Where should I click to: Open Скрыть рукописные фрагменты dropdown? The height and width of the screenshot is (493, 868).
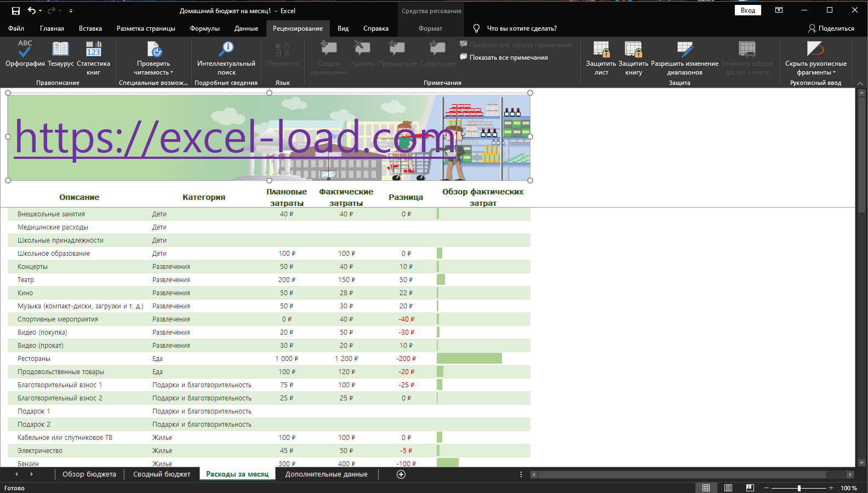815,58
